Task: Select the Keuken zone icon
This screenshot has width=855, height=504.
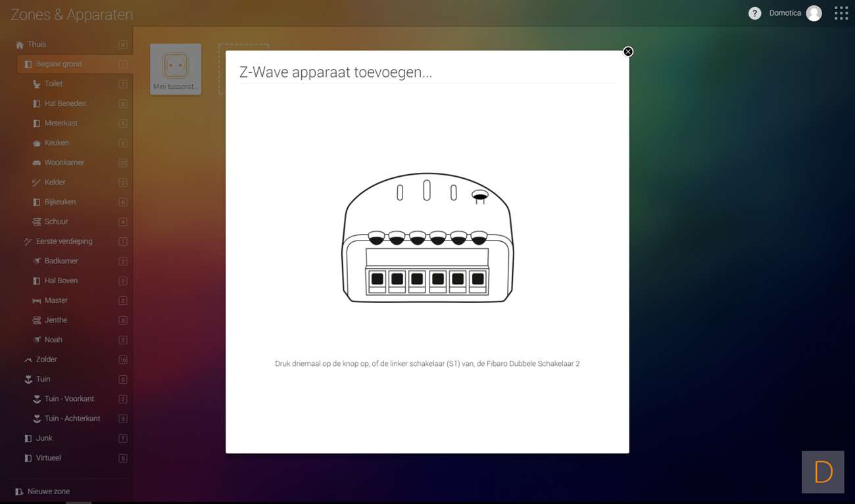Action: [x=37, y=143]
